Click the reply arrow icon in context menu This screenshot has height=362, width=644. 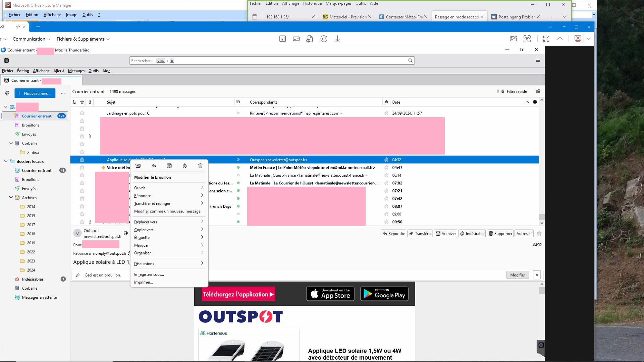154,166
